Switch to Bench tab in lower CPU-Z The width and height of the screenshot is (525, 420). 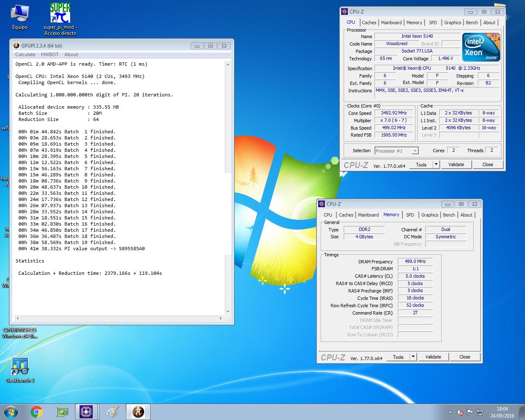tap(449, 215)
